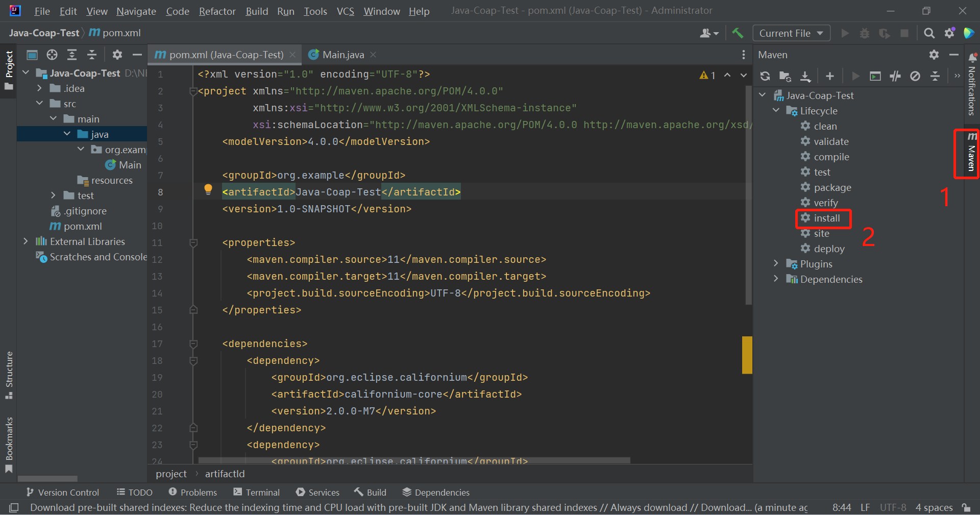Click the yellow warning stripe in editor gutter
Screen dimensions: 980x515
click(x=747, y=355)
